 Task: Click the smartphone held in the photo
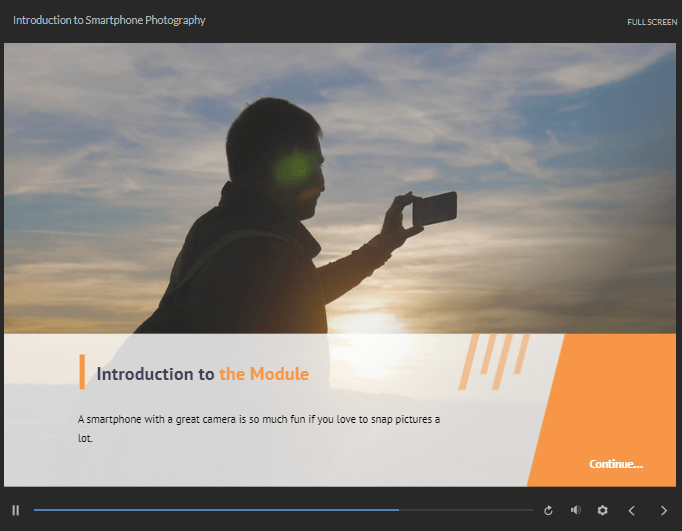click(435, 208)
